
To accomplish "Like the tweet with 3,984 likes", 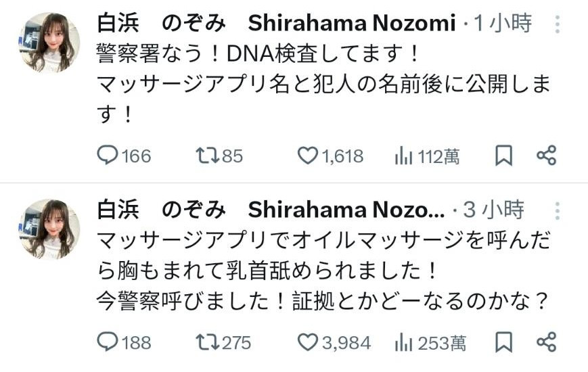I will point(308,342).
